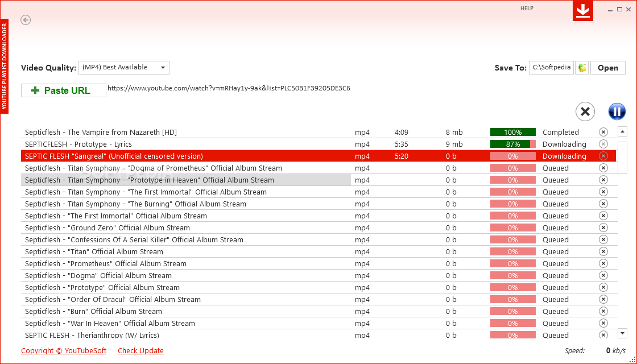Click the Open folder button
The image size is (637, 364).
tap(608, 68)
